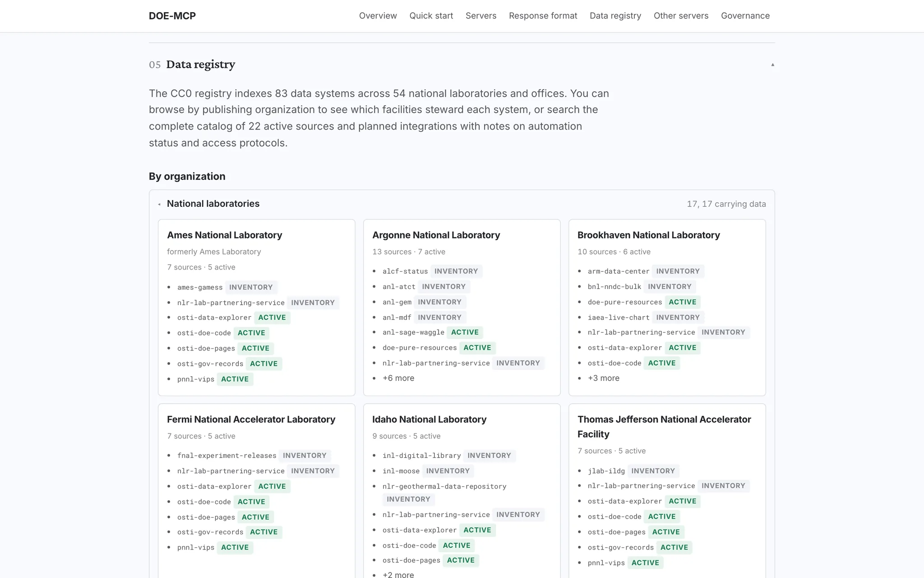Click the INVENTORY badge beside ames-gamess
Viewport: 924px width, 578px height.
[251, 287]
